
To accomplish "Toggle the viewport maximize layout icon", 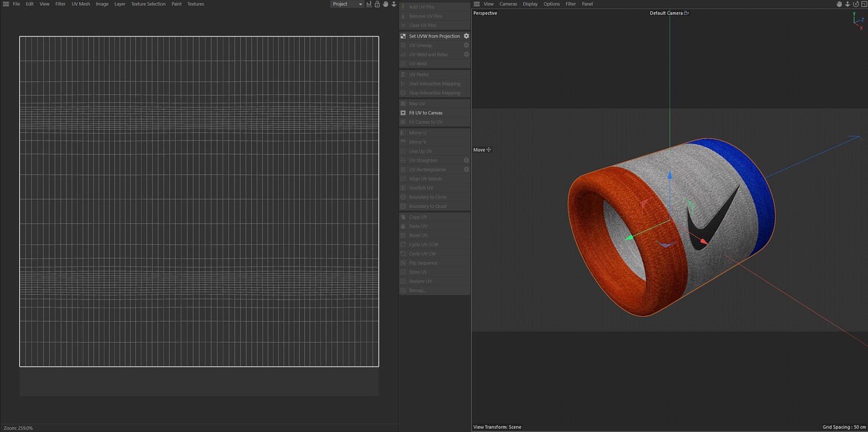I will tap(863, 4).
